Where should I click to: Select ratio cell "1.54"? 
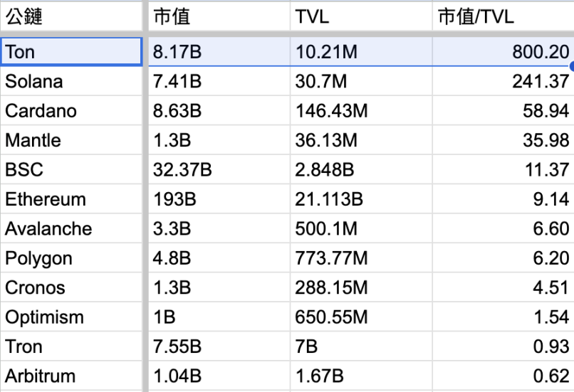coord(503,317)
